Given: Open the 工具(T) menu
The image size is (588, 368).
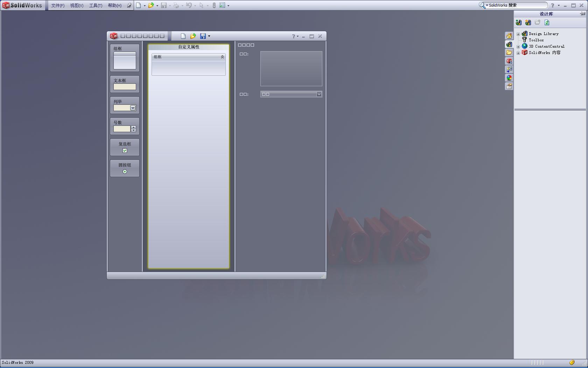Looking at the screenshot, I should coord(96,6).
